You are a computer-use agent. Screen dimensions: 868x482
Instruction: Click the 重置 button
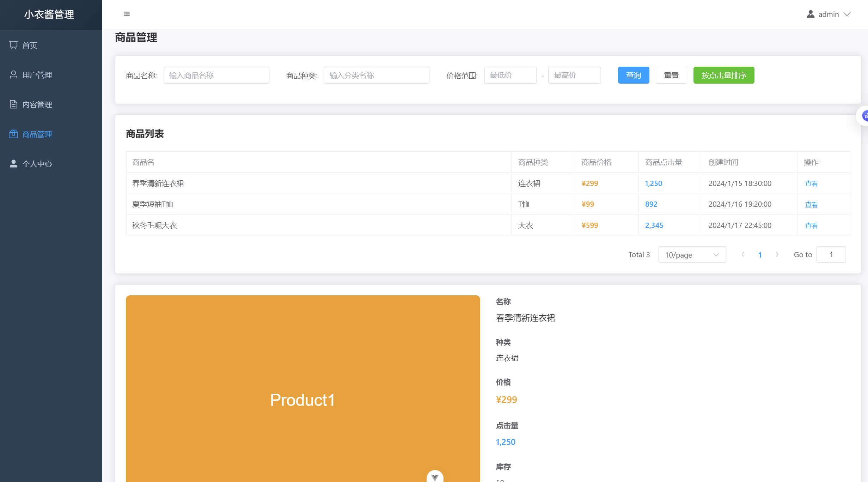(671, 75)
